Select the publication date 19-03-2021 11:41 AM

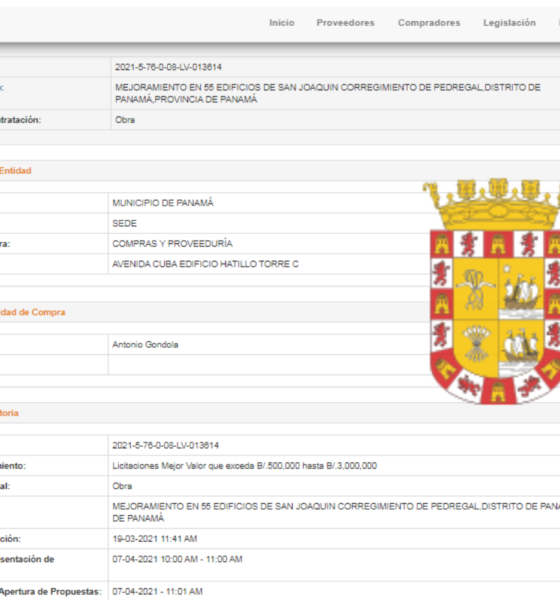pyautogui.click(x=155, y=539)
